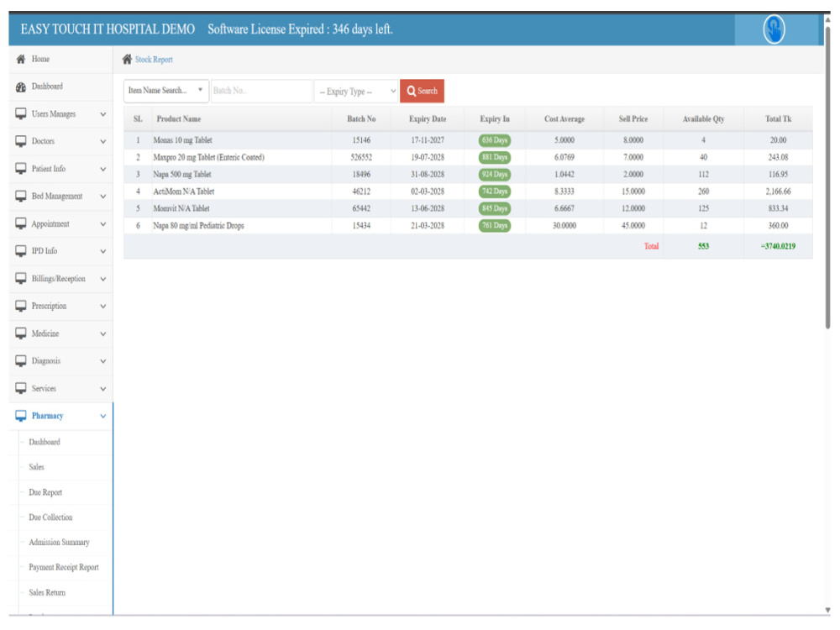Open Home in the sidebar
Image resolution: width=840 pixels, height=630 pixels.
61,59
